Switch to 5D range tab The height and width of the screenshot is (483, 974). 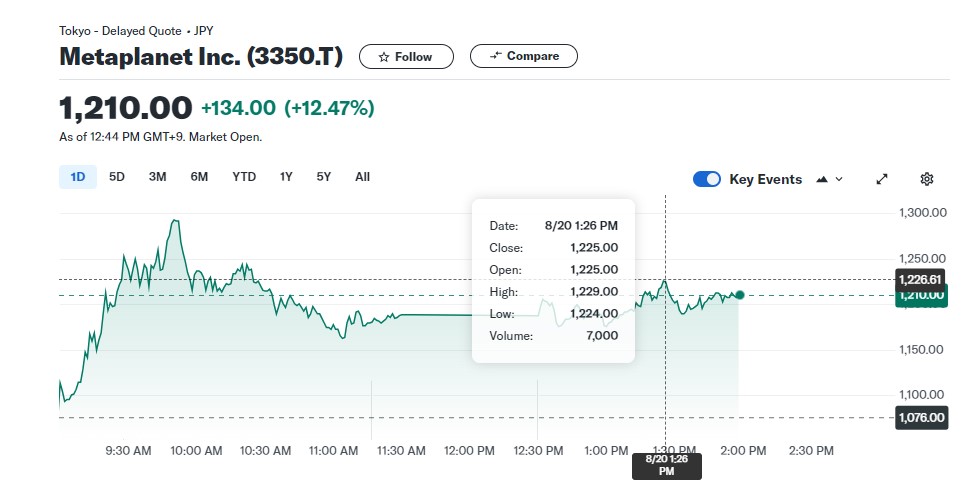(x=117, y=177)
